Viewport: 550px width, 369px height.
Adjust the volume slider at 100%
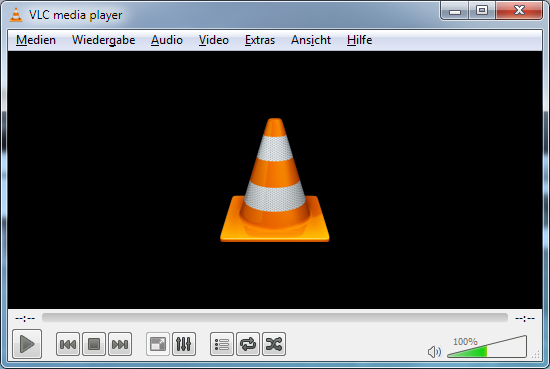487,347
